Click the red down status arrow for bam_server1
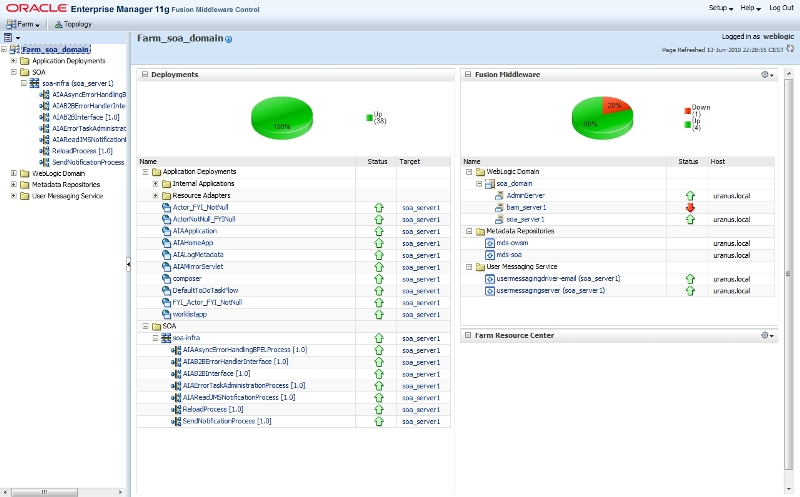Viewport: 800px width, 497px height. tap(690, 207)
